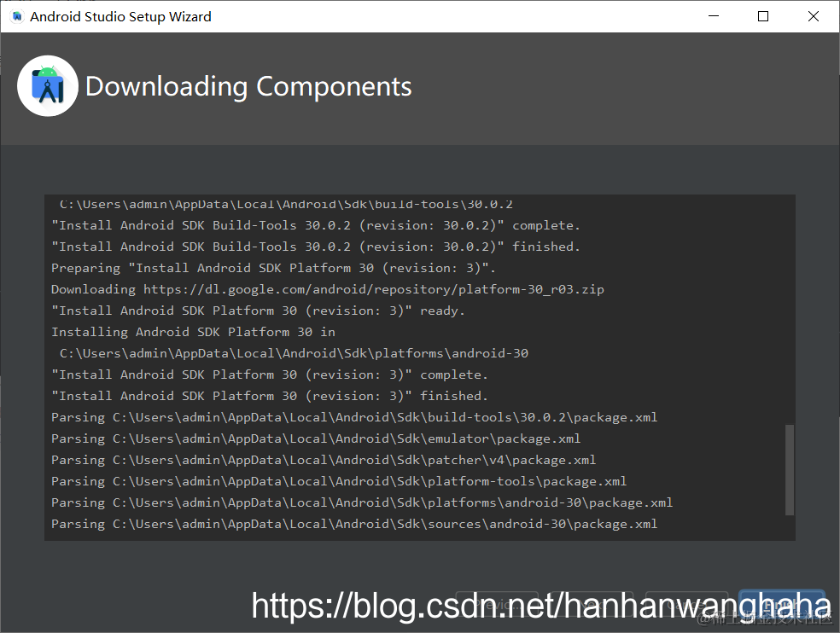Click the Parsing sources\android-30\package.xml line
Viewport: 840px width, 633px height.
click(x=354, y=524)
